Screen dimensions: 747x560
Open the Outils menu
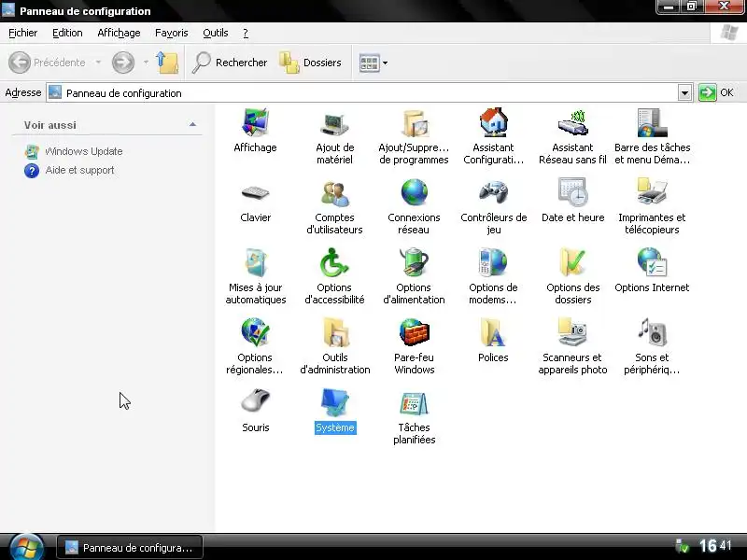216,33
